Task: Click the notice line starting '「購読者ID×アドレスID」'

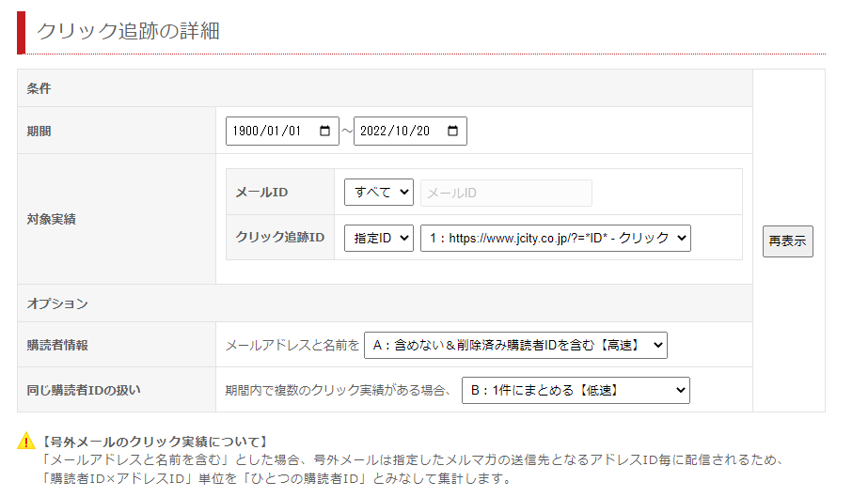Action: pos(278,479)
